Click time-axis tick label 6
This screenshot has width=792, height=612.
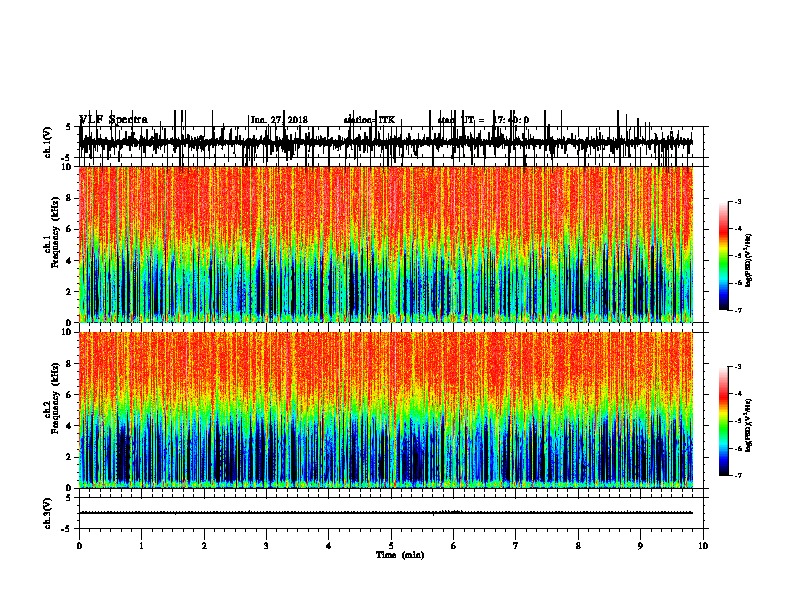pos(454,546)
